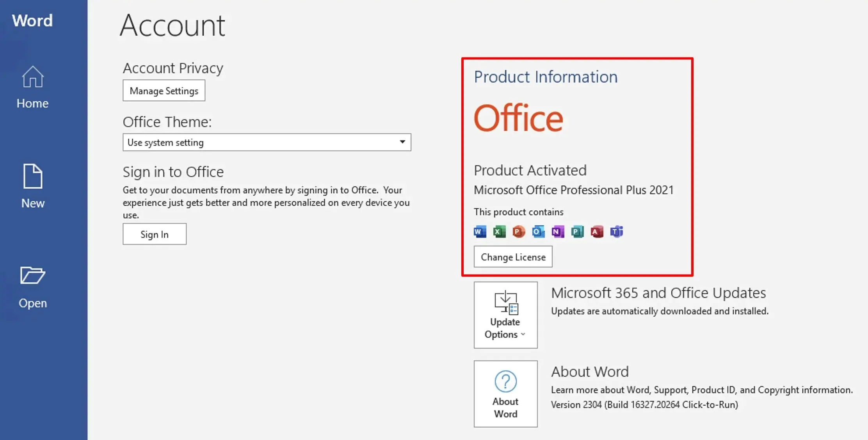Click the OneNote icon in product list
868x440 pixels.
pos(558,232)
